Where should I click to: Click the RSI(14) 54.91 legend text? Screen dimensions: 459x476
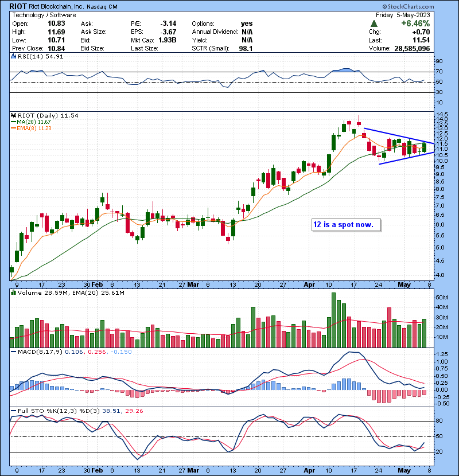[40, 56]
